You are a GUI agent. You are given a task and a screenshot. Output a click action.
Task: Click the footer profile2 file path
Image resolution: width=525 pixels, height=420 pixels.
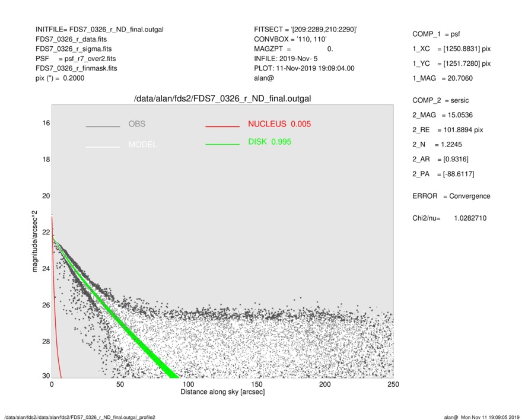coord(79,417)
